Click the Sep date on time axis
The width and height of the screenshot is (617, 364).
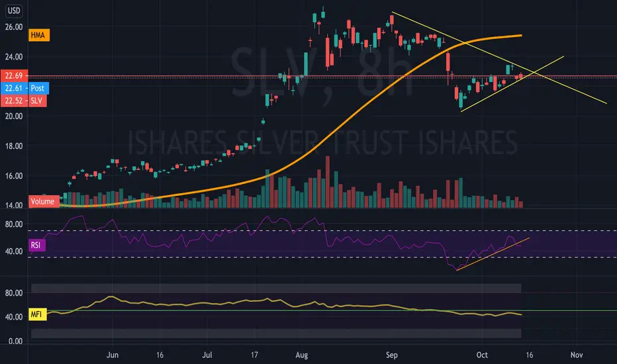[x=391, y=355]
